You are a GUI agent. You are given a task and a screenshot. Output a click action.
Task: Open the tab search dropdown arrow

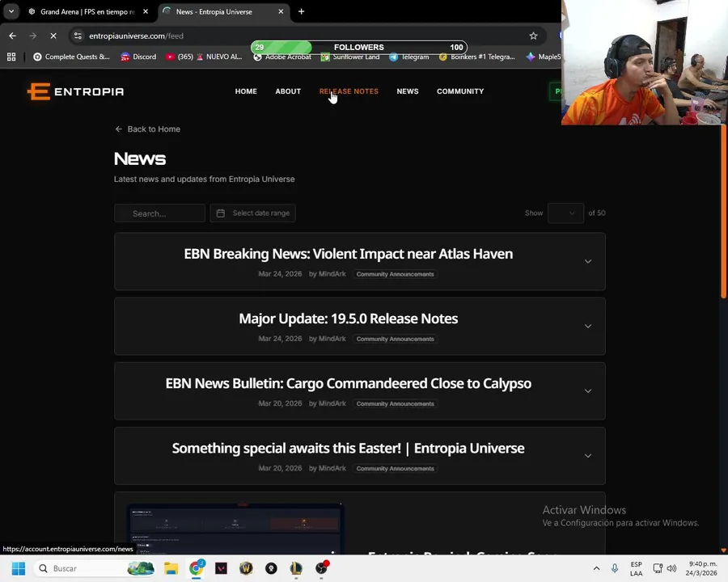(x=11, y=11)
